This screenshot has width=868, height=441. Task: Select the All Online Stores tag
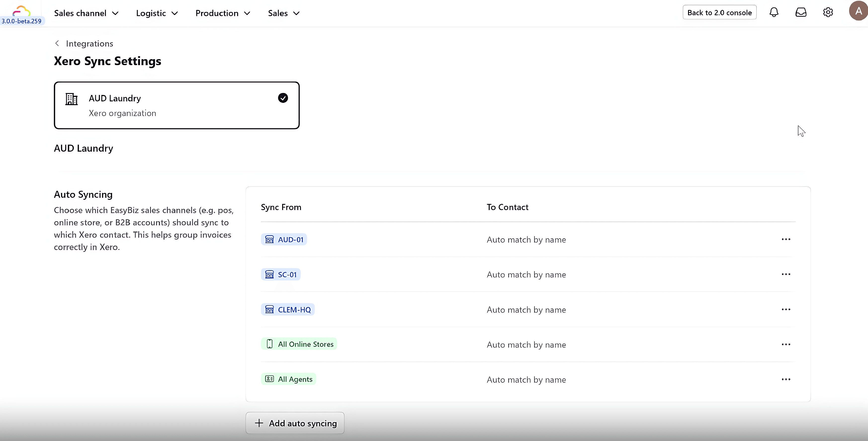299,344
